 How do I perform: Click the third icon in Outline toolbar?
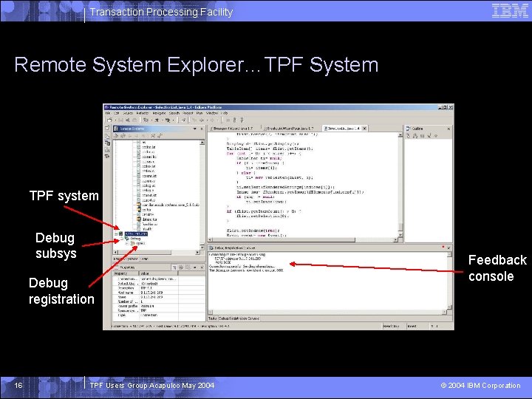click(x=423, y=136)
